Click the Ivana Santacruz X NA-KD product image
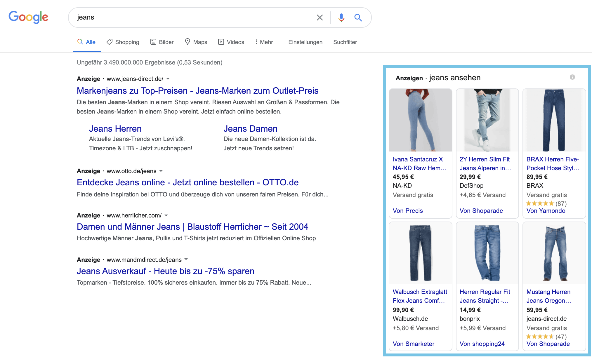The width and height of the screenshot is (592, 364). pyautogui.click(x=421, y=120)
